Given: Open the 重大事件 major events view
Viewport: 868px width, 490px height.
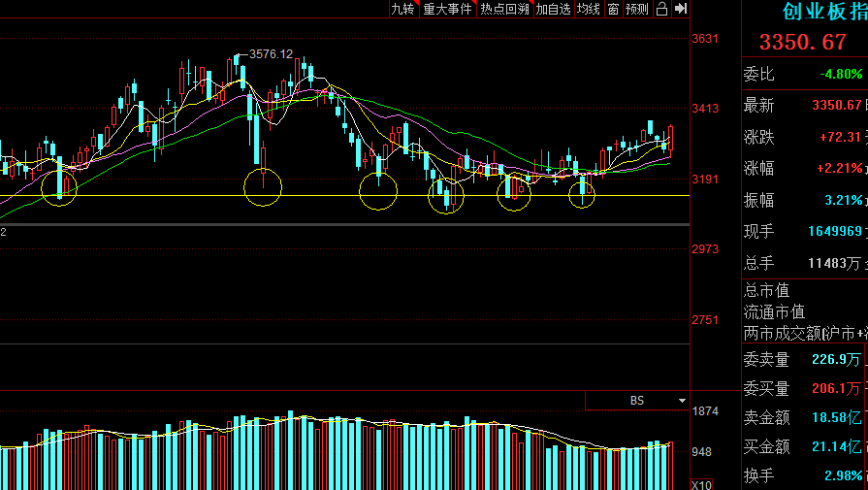Looking at the screenshot, I should click(x=447, y=9).
